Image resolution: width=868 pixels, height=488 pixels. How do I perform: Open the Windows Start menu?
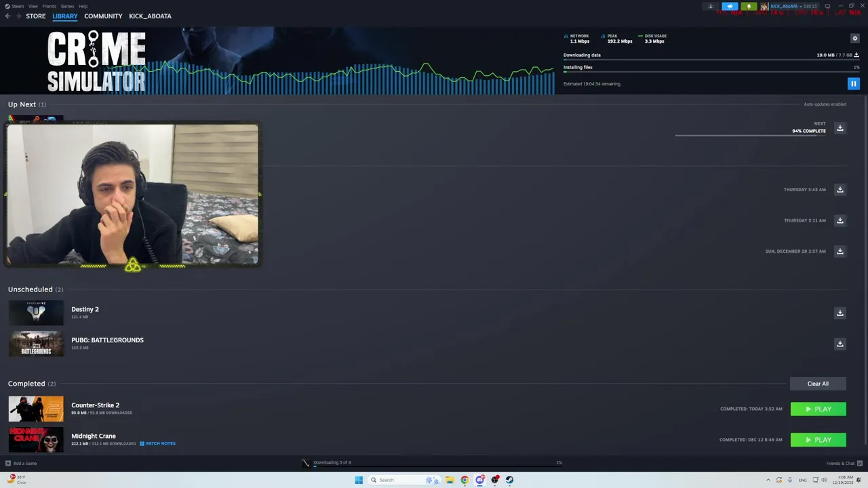pyautogui.click(x=359, y=480)
